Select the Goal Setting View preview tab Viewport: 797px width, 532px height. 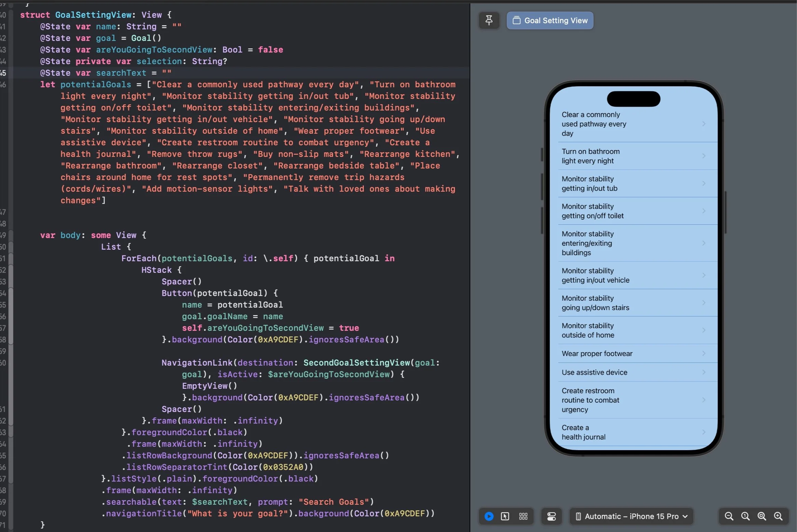[550, 20]
